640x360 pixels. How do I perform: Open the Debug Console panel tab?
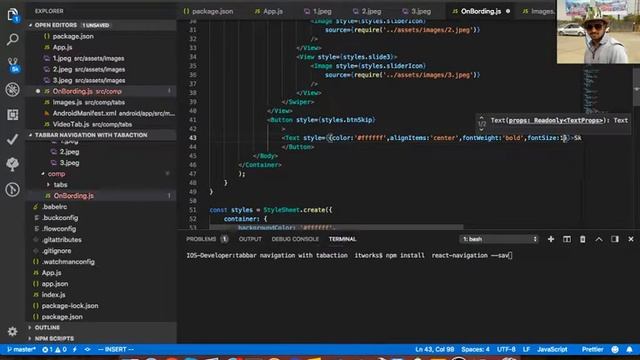295,239
